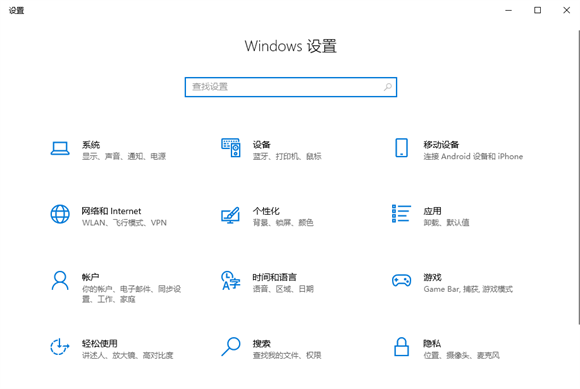Open the 时间和语言 clock icon
Image resolution: width=580 pixels, height=389 pixels.
coord(230,280)
